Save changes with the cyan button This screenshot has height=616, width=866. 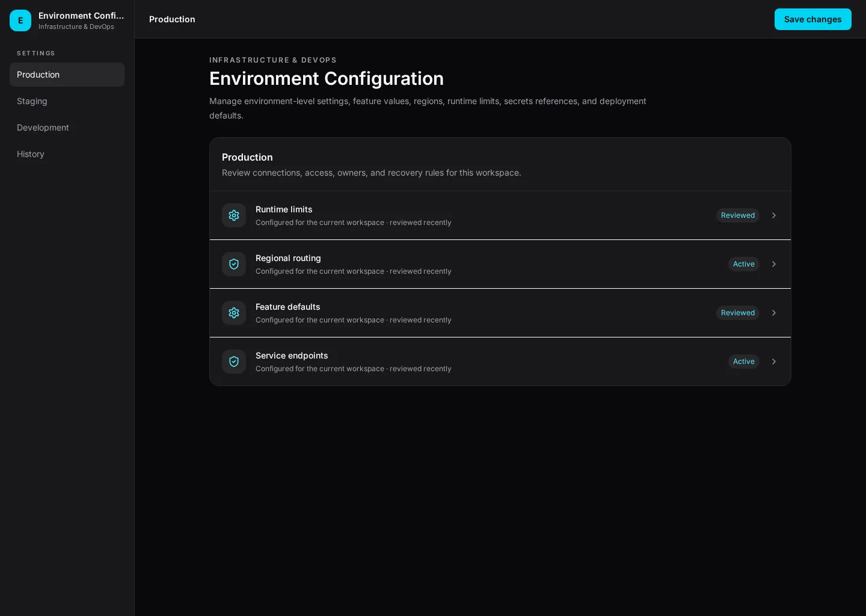click(812, 19)
